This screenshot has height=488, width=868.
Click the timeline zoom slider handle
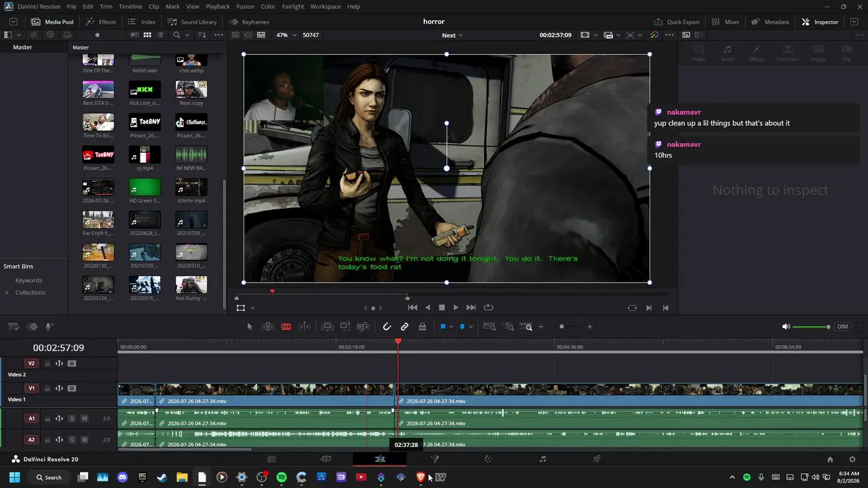click(x=561, y=327)
